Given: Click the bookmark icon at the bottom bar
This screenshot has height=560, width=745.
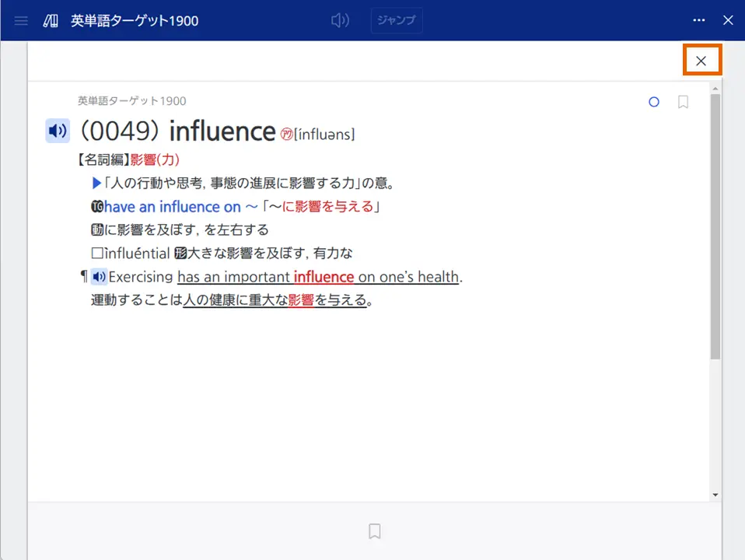Looking at the screenshot, I should (374, 530).
